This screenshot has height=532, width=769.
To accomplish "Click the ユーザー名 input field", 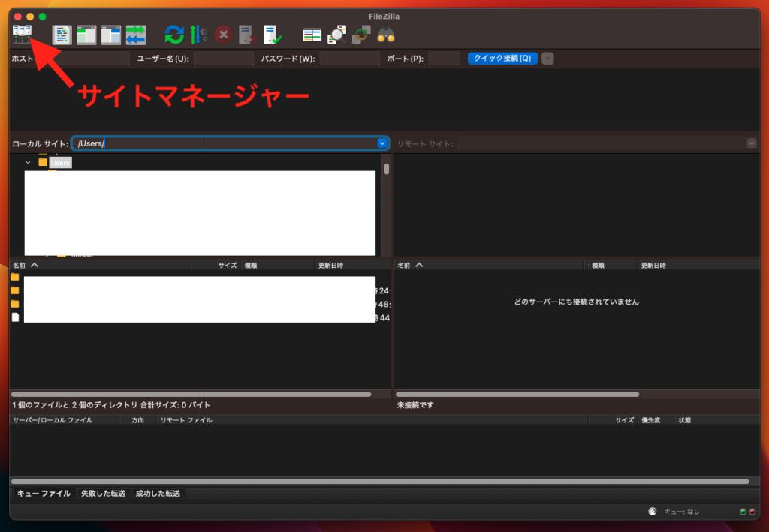I will pos(223,59).
